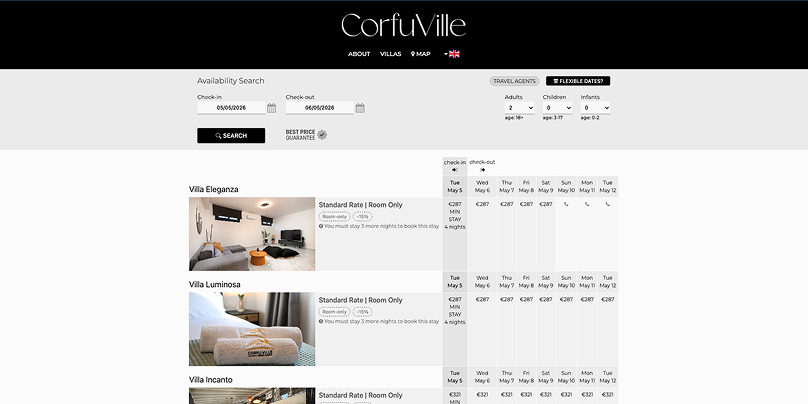
Task: Click the Travel Agents button
Action: click(514, 81)
